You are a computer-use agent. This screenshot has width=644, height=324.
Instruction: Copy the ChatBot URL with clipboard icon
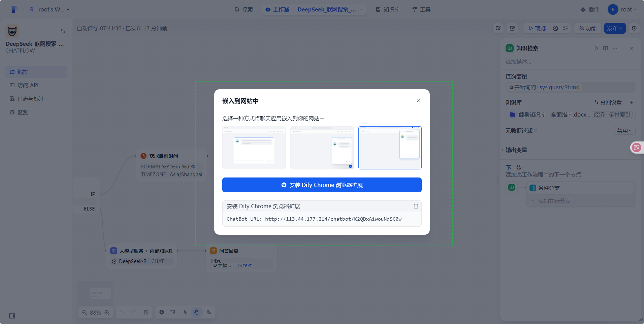point(416,206)
